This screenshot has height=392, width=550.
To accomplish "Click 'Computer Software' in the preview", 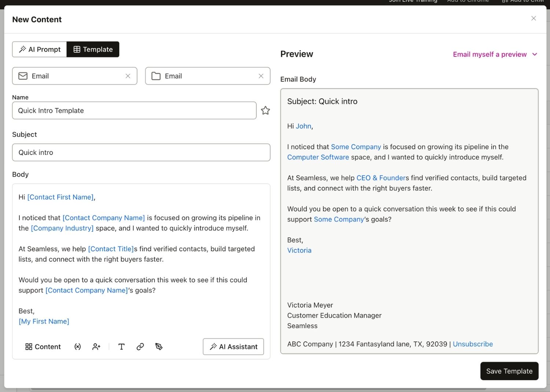I will [x=318, y=157].
